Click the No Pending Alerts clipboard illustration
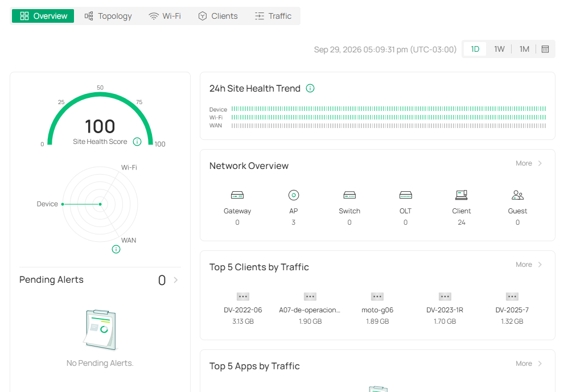Viewport: 564px width, 392px height. click(100, 330)
